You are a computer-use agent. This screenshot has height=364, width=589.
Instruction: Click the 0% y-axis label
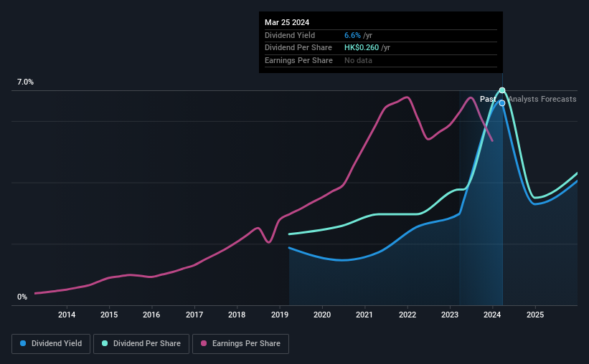click(22, 297)
